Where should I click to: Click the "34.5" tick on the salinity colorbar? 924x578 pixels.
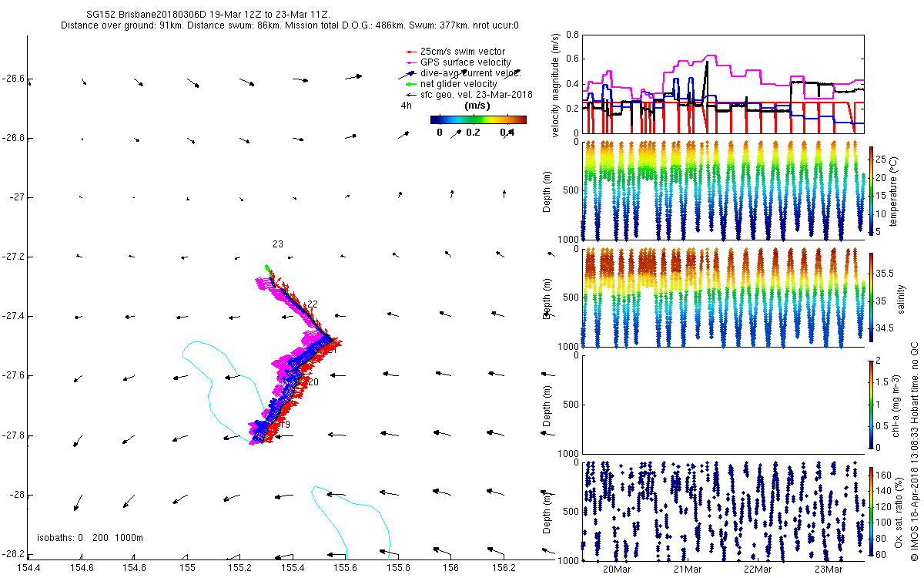(x=885, y=328)
